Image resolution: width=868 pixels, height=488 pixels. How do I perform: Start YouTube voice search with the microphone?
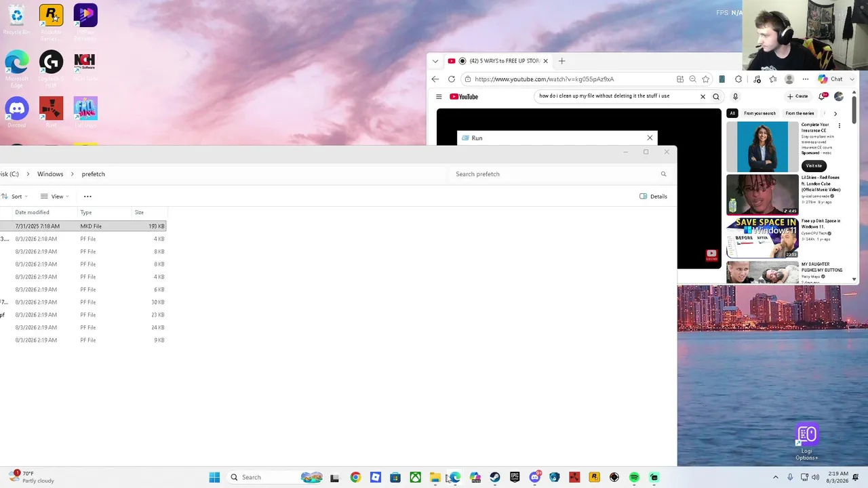coord(735,97)
